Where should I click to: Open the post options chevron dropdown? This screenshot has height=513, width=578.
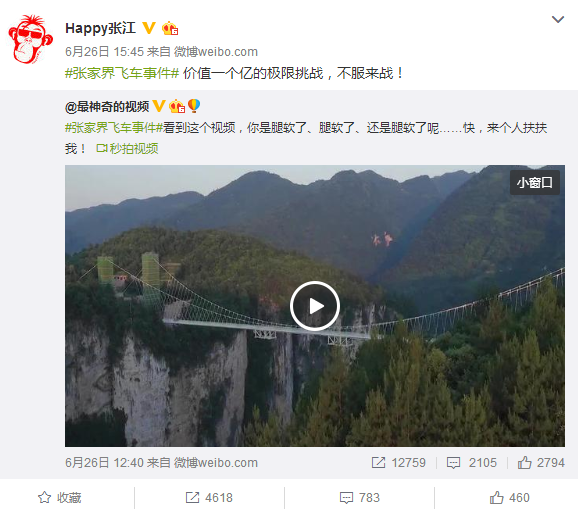(x=557, y=19)
